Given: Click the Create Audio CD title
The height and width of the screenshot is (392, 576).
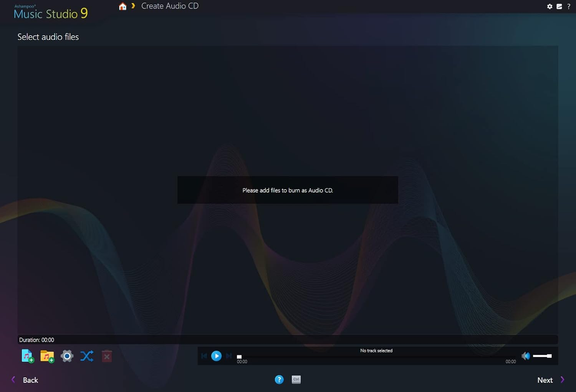Looking at the screenshot, I should click(170, 6).
